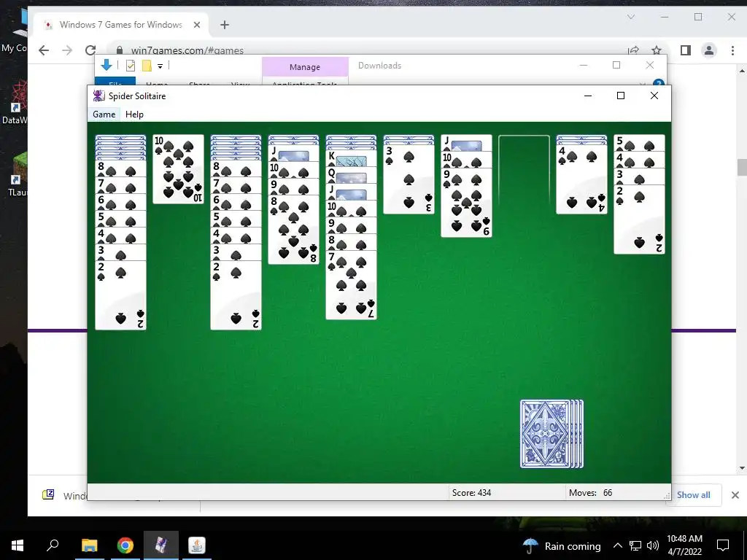Open the Help menu in Spider Solitaire
Screen dimensions: 747x560
(x=134, y=114)
